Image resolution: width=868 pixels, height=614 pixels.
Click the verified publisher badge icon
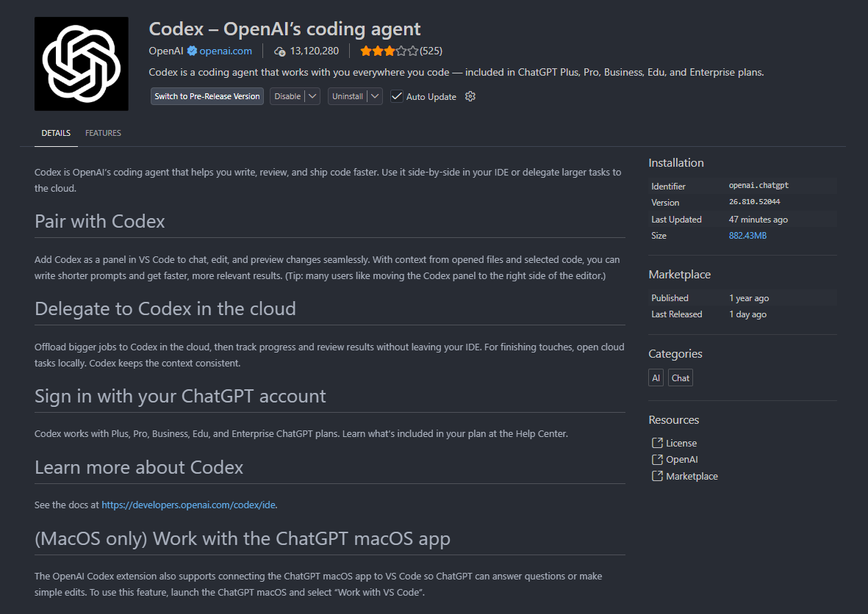(x=192, y=51)
